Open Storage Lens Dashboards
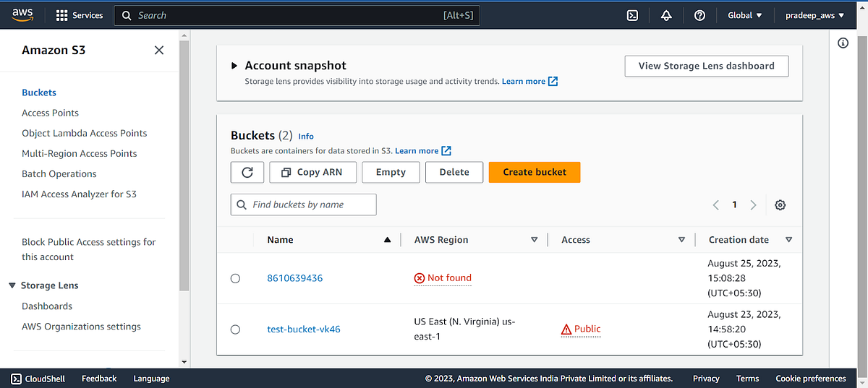The width and height of the screenshot is (868, 388). (47, 306)
